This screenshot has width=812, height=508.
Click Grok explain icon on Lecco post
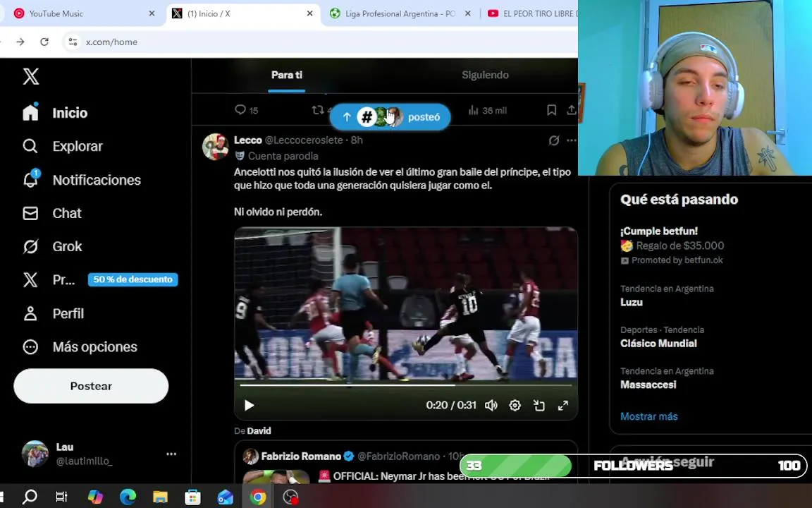553,140
